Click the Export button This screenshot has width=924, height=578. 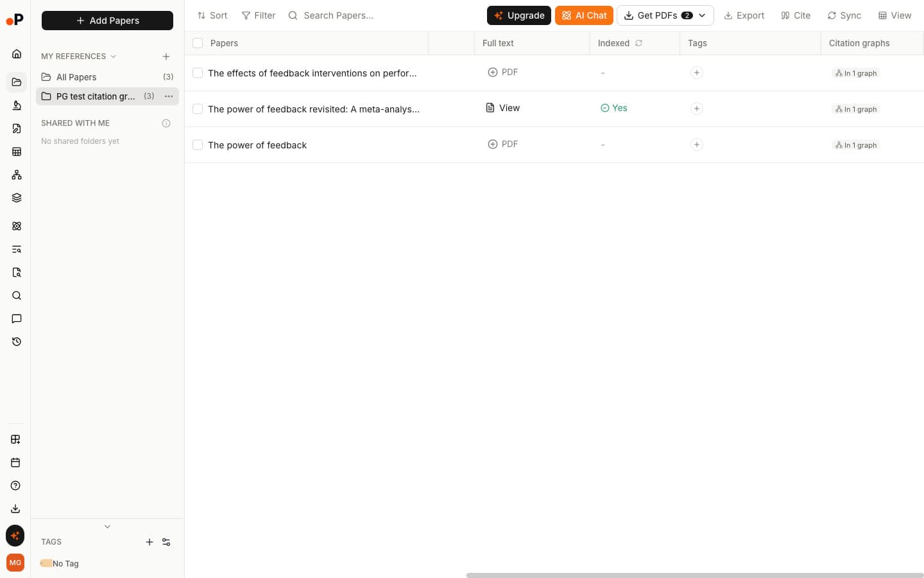click(x=744, y=15)
